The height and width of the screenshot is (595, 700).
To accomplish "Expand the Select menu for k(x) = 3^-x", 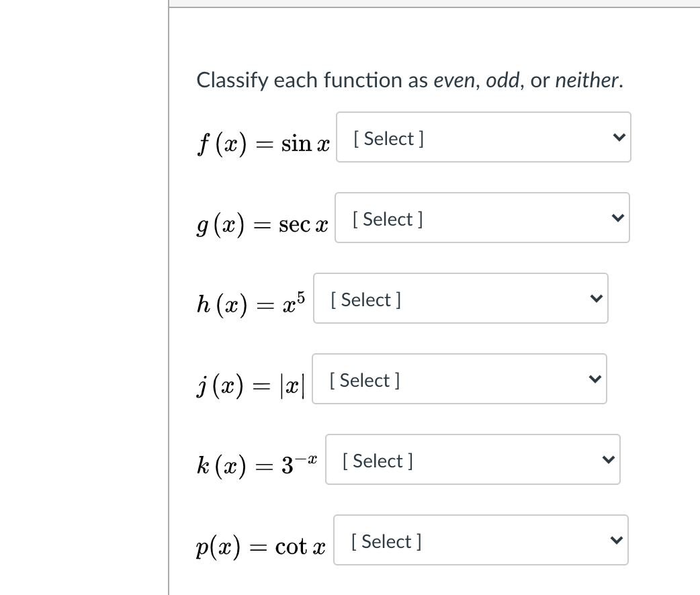I will pos(473,459).
